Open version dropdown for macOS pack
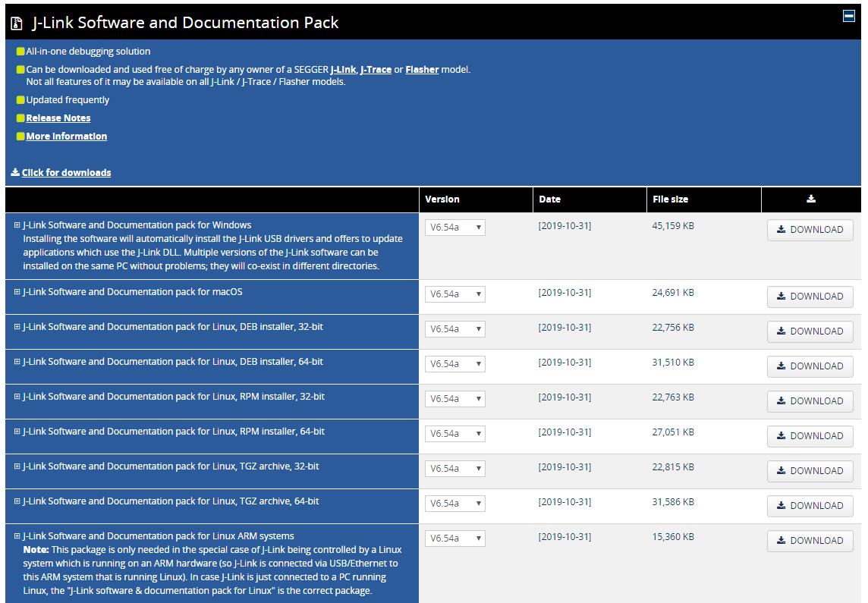Image resolution: width=868 pixels, height=603 pixels. 455,294
